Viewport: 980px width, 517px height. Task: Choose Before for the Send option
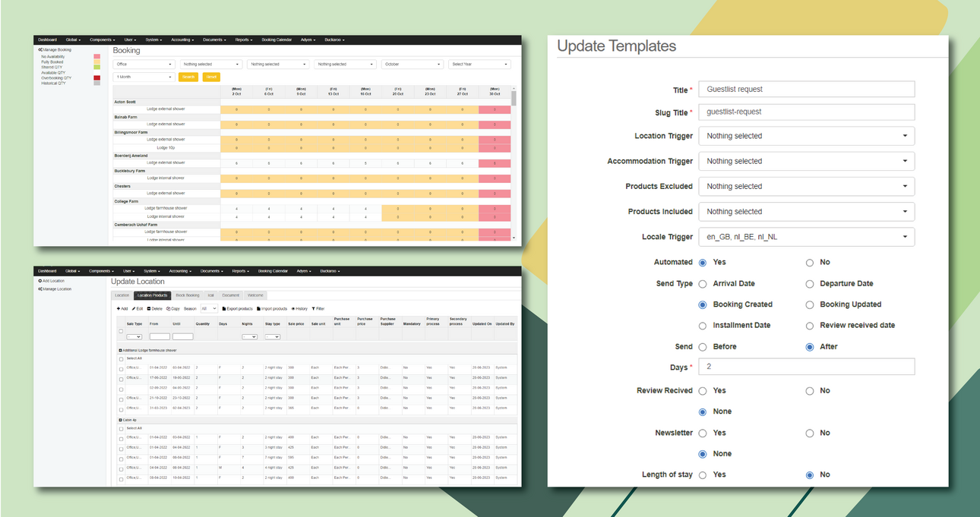pos(703,347)
